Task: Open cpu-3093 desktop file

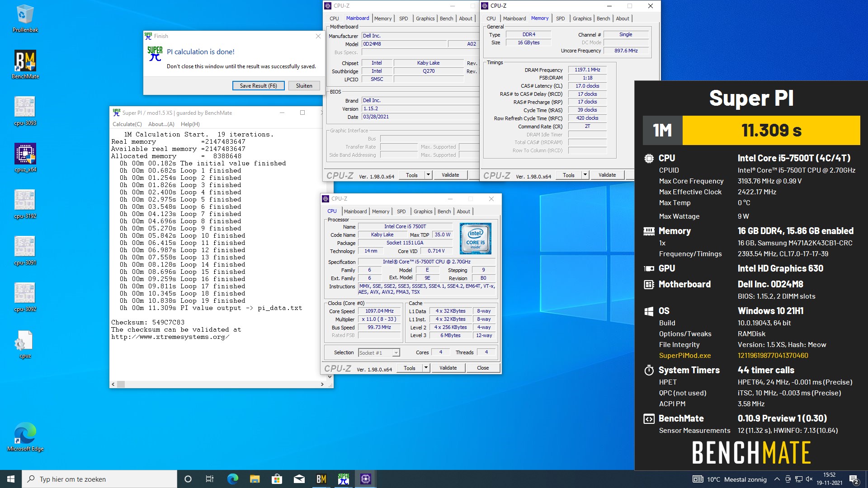Action: tap(25, 111)
